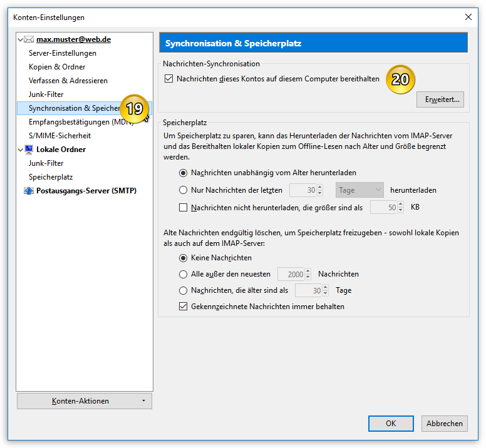Toggle Gekennzeichnete Nachrichten immer behalten
486x448 pixels.
coord(184,307)
